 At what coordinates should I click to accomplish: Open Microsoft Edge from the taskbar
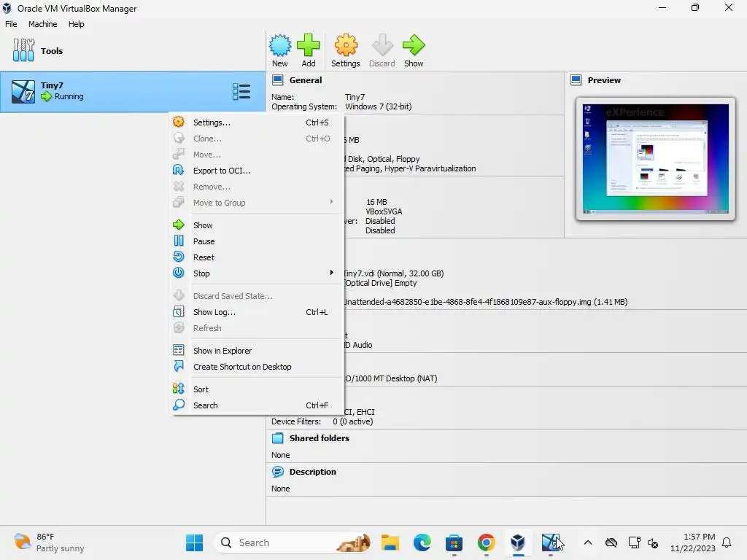tap(422, 542)
